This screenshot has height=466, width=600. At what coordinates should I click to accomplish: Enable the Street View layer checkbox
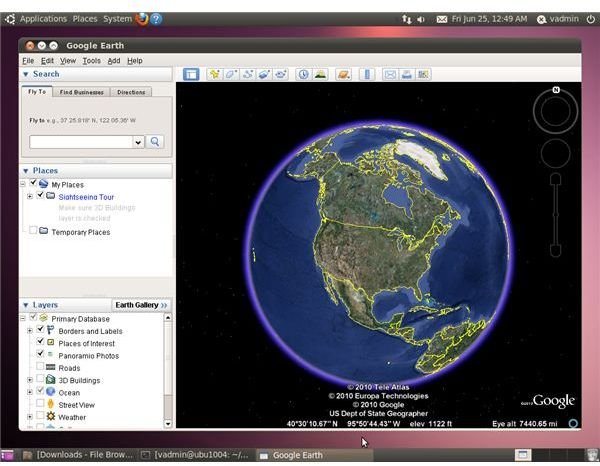click(x=40, y=403)
